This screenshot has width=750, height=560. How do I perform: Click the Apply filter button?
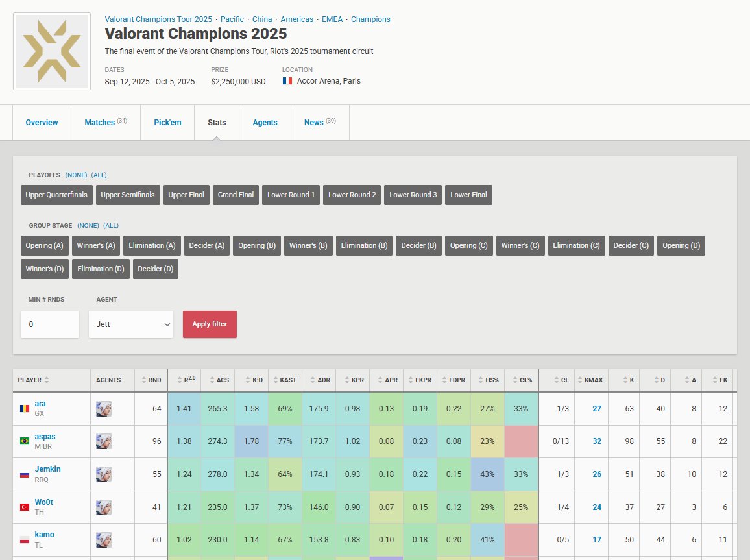210,324
